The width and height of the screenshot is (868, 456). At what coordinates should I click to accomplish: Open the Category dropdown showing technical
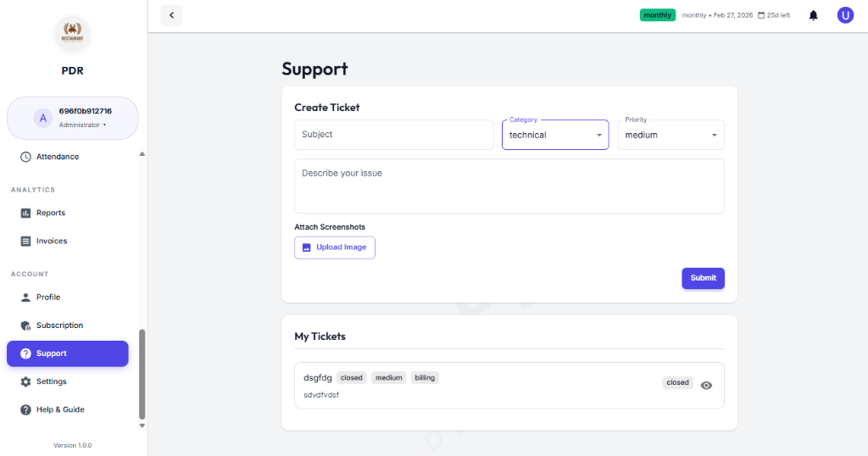tap(555, 135)
